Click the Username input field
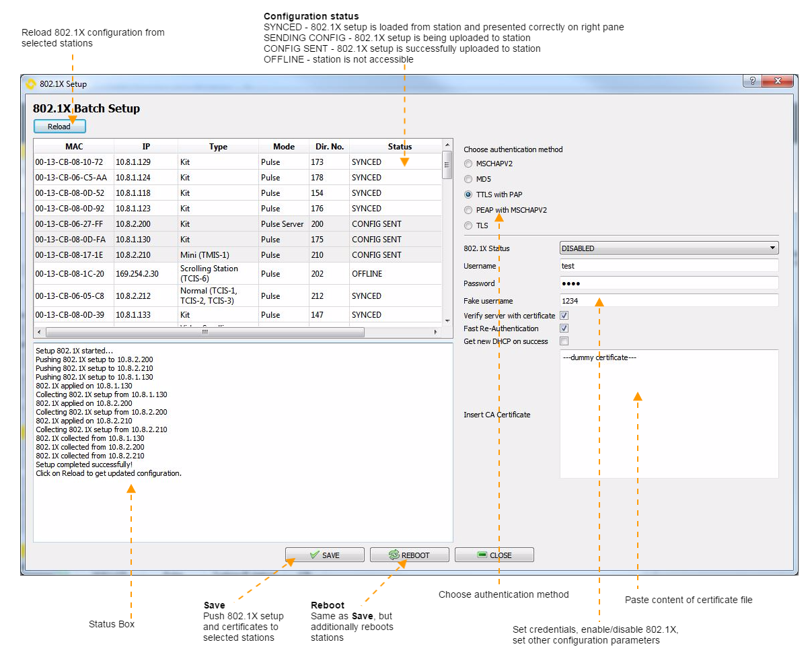This screenshot has height=659, width=812. pos(669,266)
